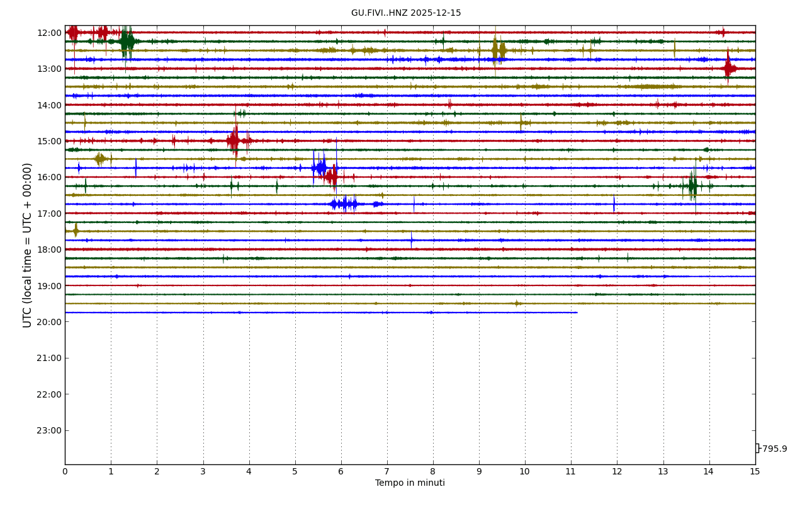Click the 7 minute x-axis tick label
Screen dimensions: 812x516
click(387, 471)
